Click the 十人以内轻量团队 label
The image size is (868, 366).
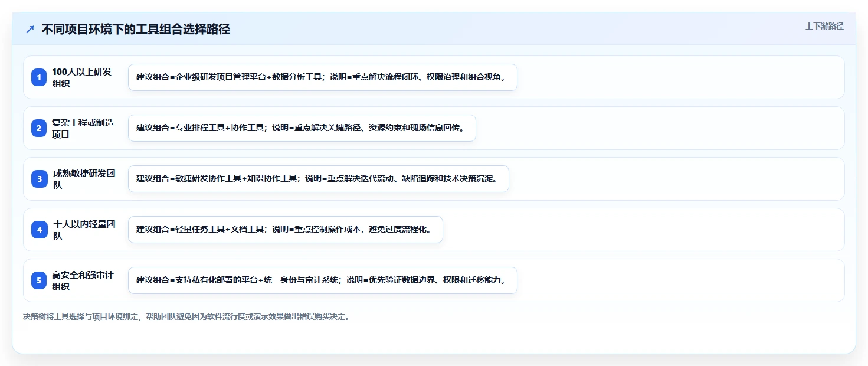click(x=84, y=230)
